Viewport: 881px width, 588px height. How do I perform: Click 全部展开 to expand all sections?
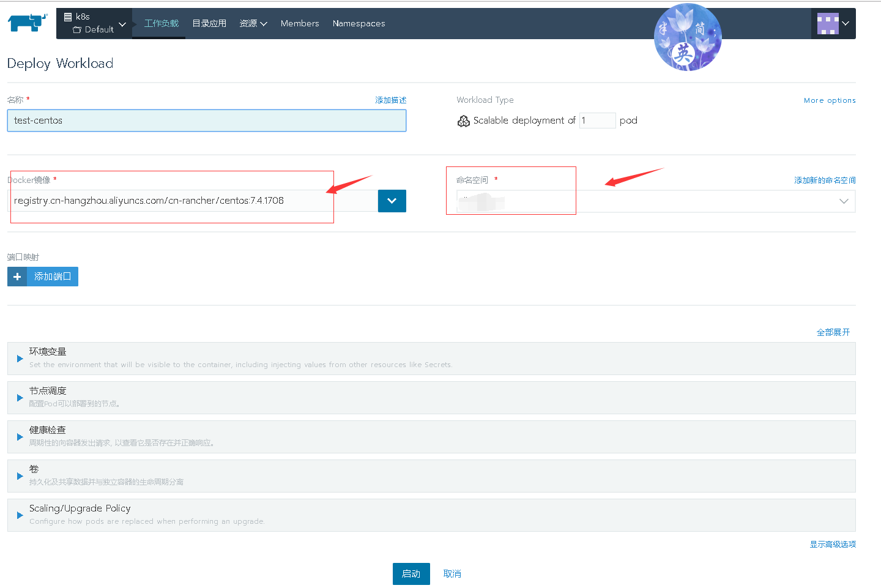(833, 332)
